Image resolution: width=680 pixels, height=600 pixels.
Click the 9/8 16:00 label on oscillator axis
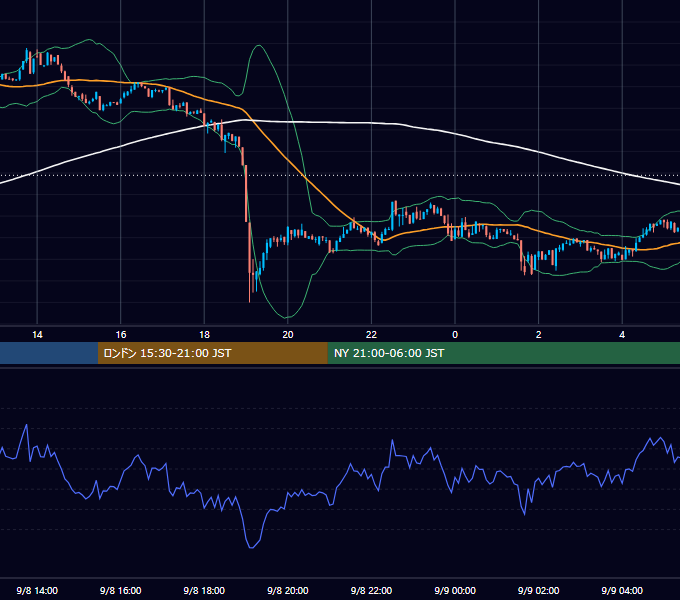click(x=121, y=590)
